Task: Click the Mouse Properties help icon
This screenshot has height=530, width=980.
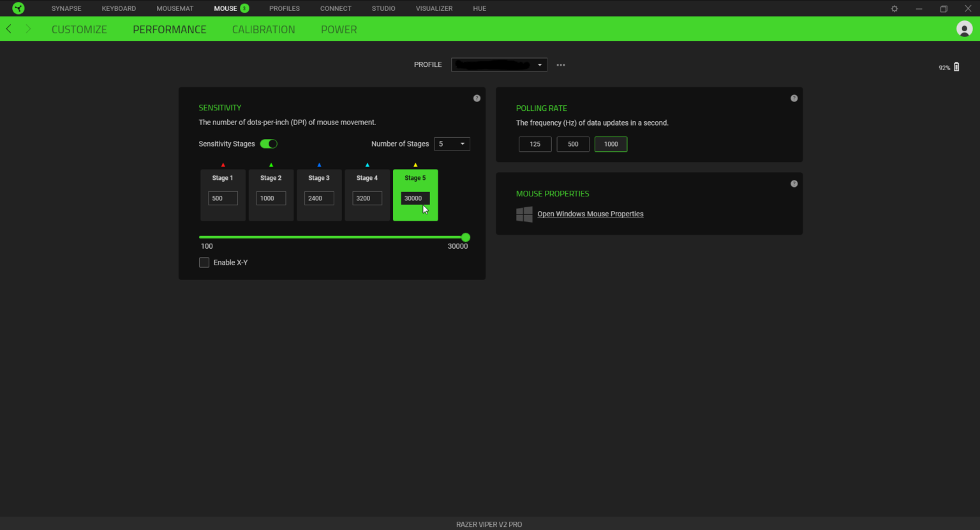Action: click(x=794, y=184)
